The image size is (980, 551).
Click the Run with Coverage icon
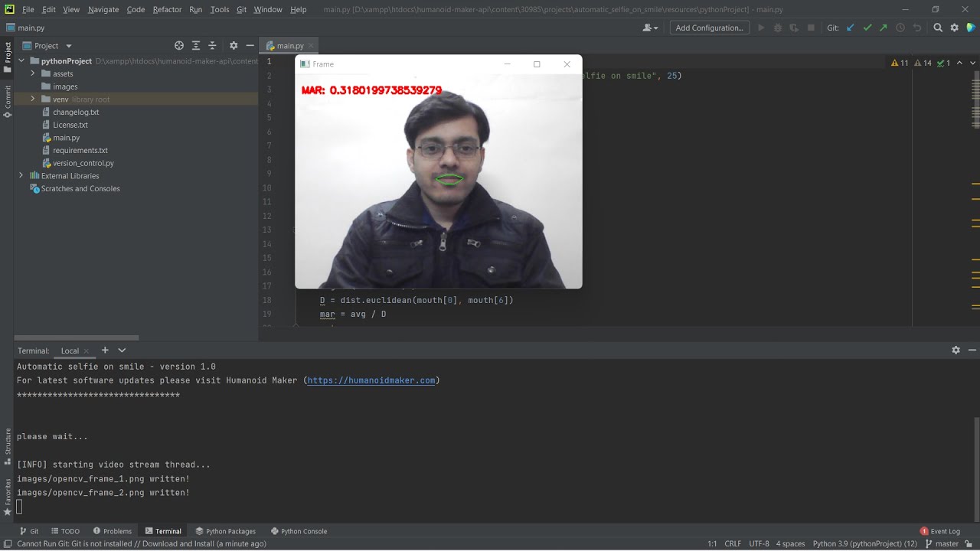[x=794, y=28]
